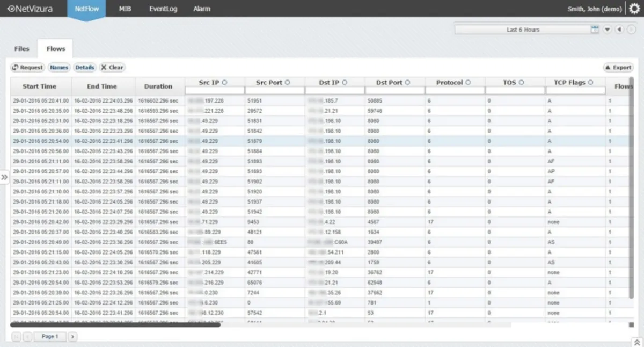
Task: Open the calendar date picker icon
Action: pyautogui.click(x=595, y=30)
